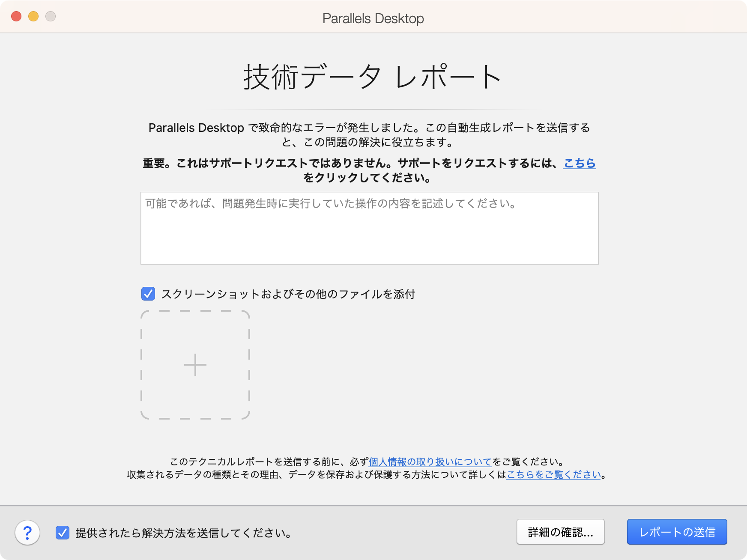Screen dimensions: 747x560
Task: Follow the こちら support request link
Action: coord(579,163)
